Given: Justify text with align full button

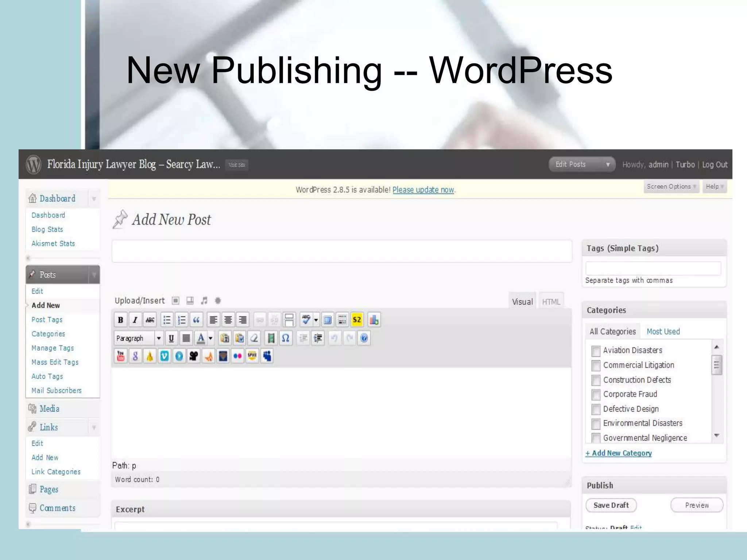Looking at the screenshot, I should [186, 338].
